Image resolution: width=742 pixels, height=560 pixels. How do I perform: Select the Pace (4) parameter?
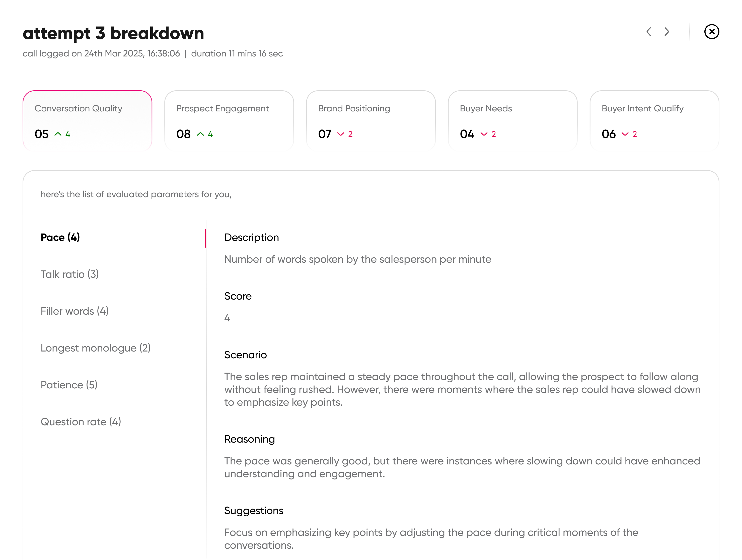(x=60, y=238)
